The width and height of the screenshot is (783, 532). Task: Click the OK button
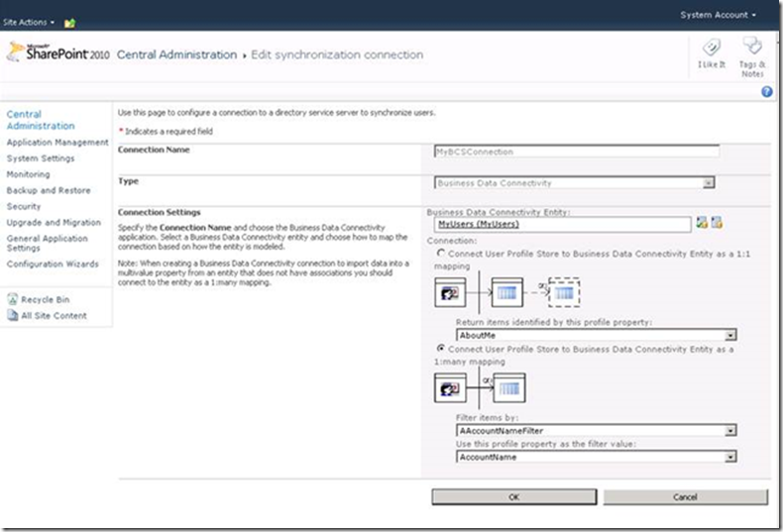[513, 497]
